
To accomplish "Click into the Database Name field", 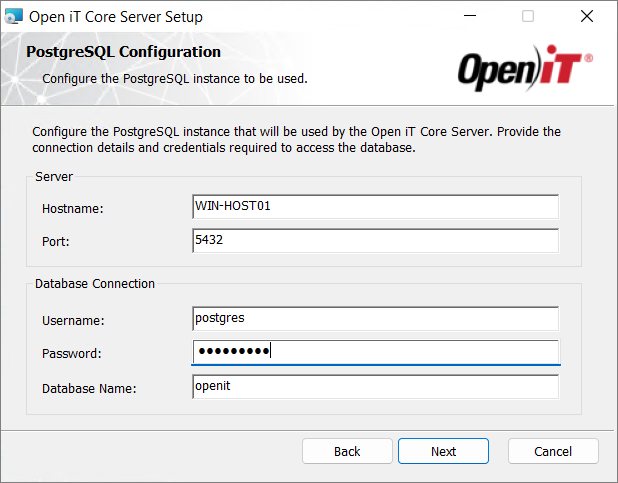I will [x=376, y=386].
